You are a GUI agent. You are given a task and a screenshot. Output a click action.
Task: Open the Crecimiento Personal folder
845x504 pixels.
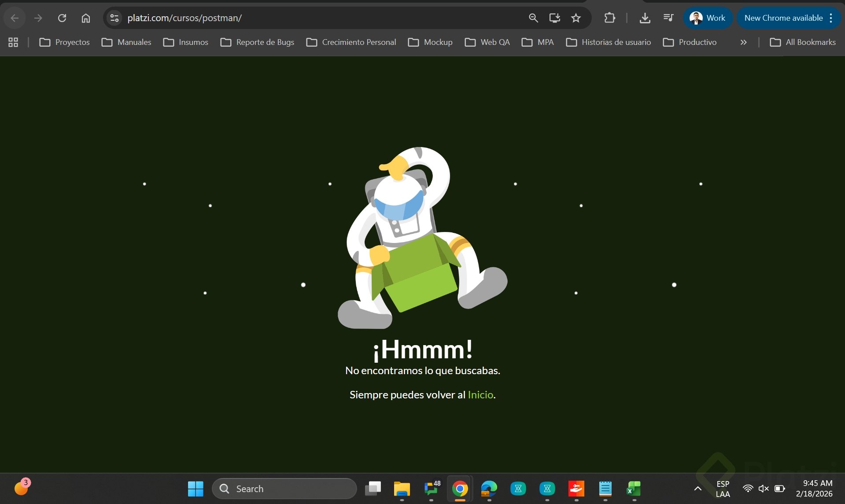click(x=351, y=42)
